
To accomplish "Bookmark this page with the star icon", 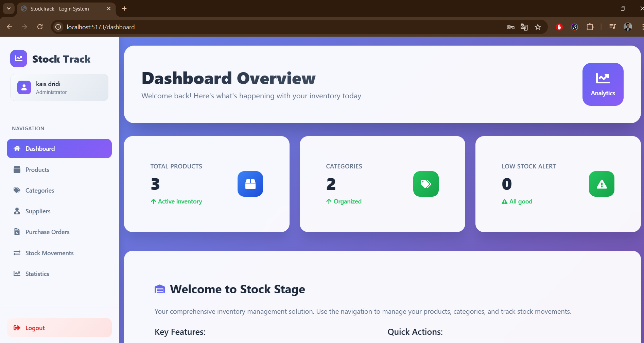I will (x=538, y=27).
